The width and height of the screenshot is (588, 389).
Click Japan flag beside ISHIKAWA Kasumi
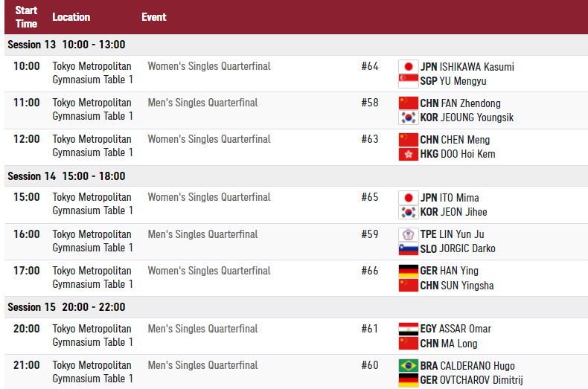pyautogui.click(x=408, y=67)
